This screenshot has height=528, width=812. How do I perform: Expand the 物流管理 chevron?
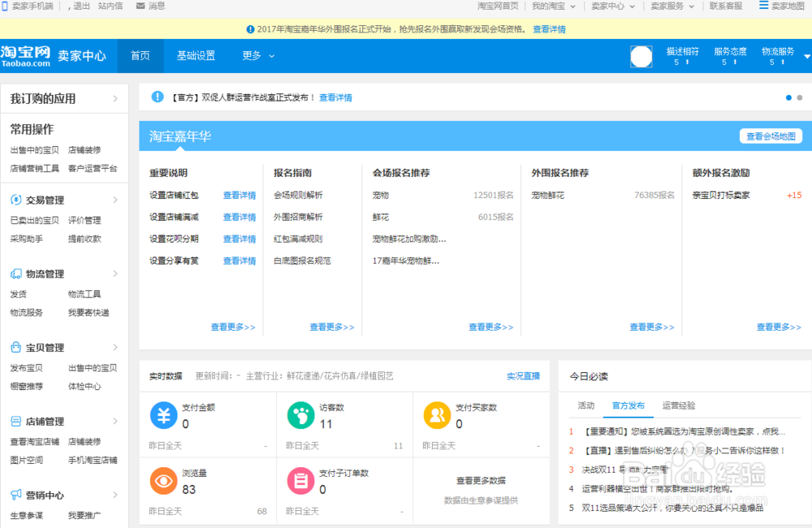point(115,274)
